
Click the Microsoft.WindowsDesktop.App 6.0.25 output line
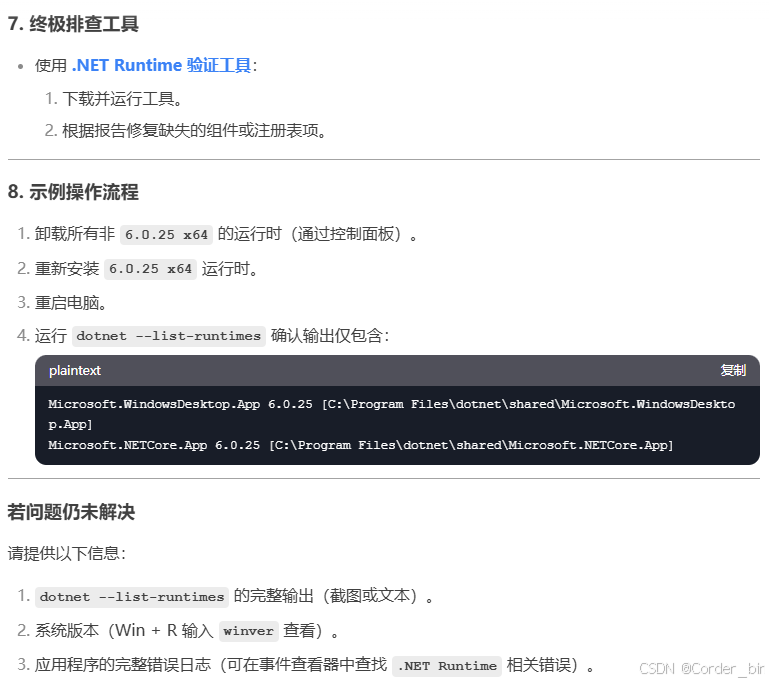tap(391, 414)
